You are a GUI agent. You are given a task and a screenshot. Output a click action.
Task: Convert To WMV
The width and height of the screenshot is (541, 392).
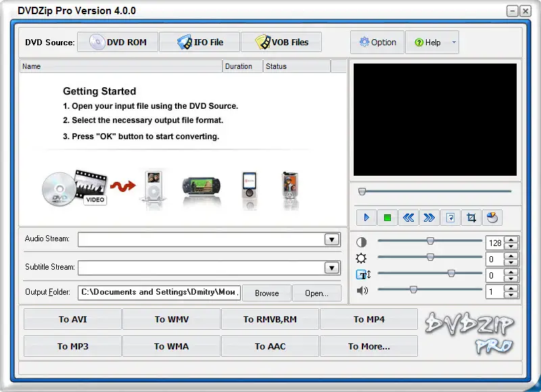pyautogui.click(x=172, y=319)
